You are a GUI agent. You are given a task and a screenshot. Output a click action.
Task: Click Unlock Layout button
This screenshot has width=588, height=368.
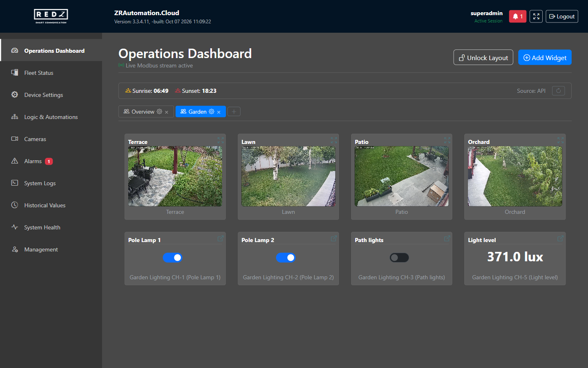(x=483, y=58)
